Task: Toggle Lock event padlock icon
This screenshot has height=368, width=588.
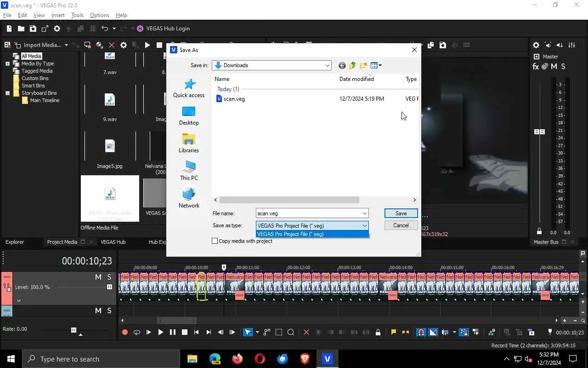Action: (x=378, y=332)
